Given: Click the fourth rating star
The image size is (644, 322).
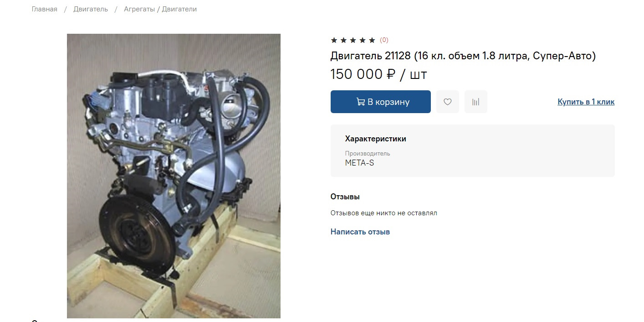Looking at the screenshot, I should tap(363, 40).
